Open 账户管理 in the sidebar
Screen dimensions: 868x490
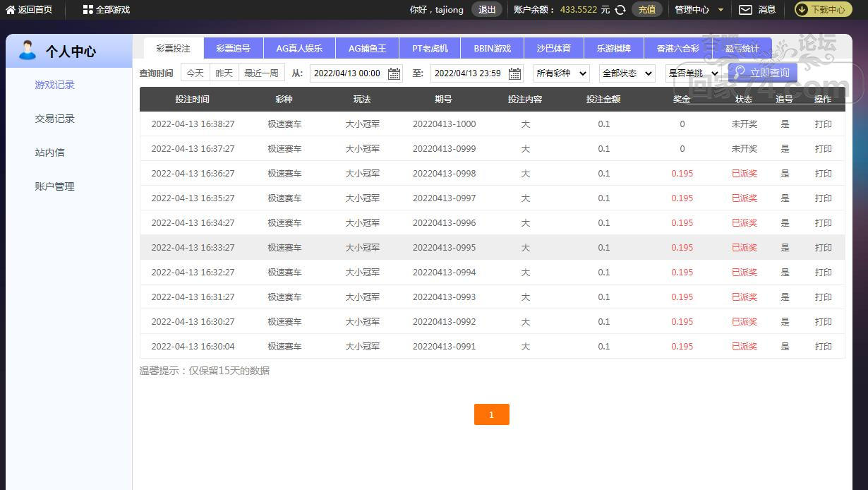(55, 186)
